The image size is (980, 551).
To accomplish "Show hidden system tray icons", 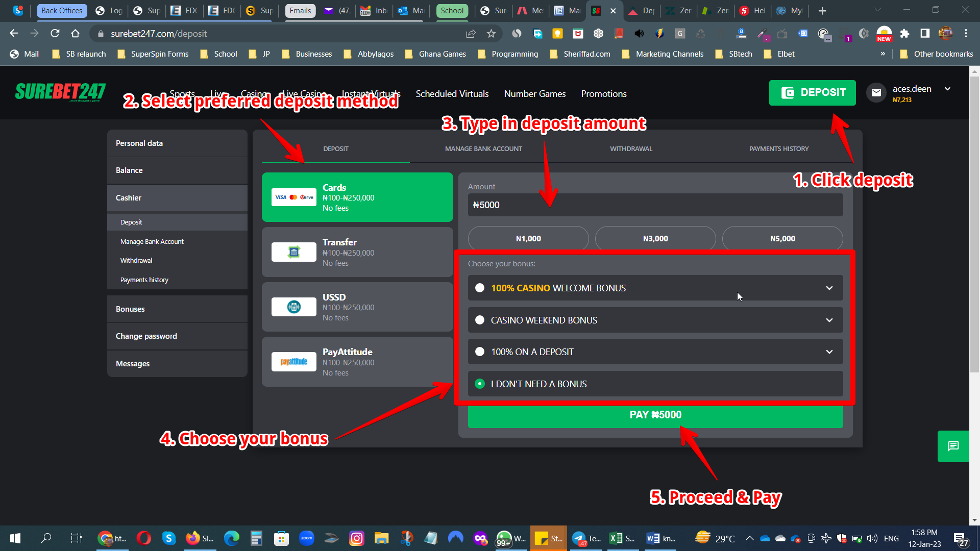I will (749, 538).
